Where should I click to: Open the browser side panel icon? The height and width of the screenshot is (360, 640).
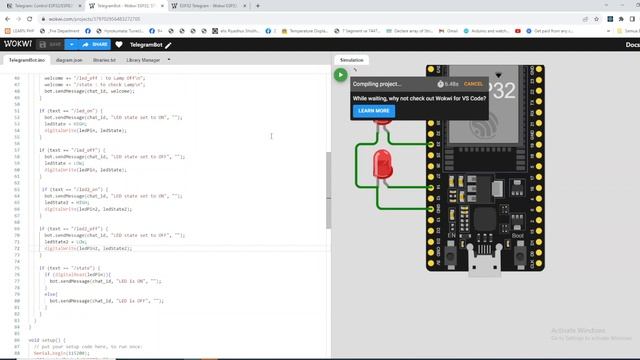pos(632,19)
